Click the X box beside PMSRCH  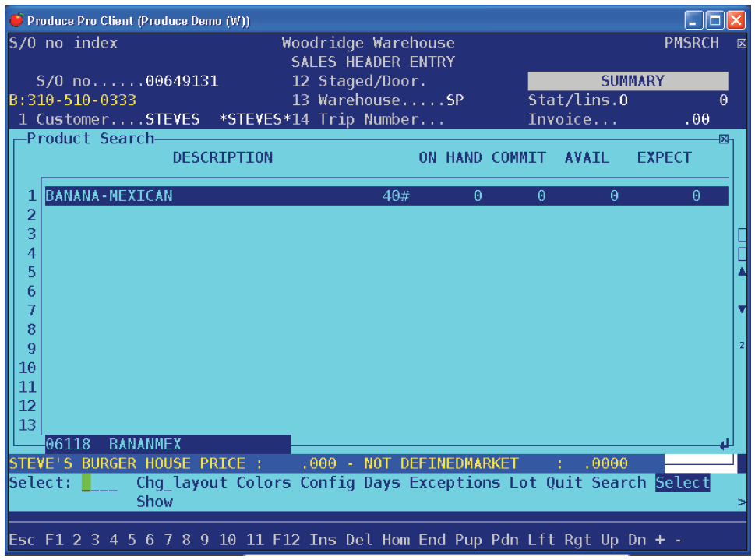click(742, 44)
